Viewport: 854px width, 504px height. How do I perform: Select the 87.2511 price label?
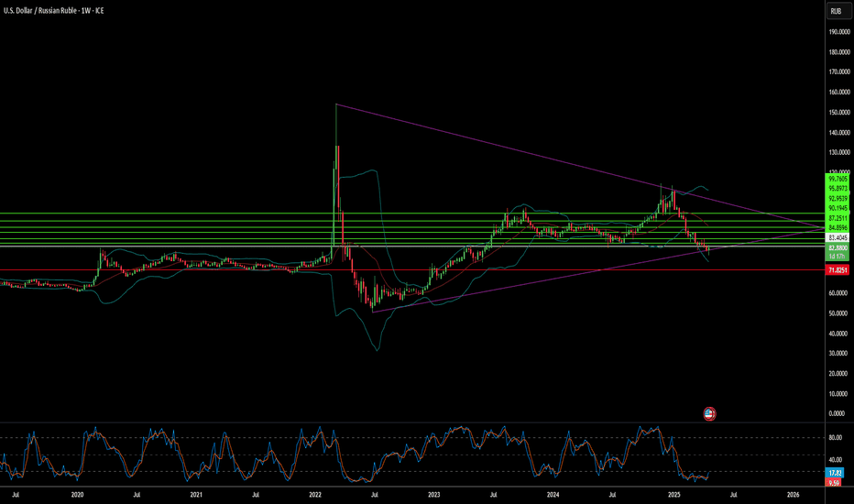pyautogui.click(x=838, y=218)
